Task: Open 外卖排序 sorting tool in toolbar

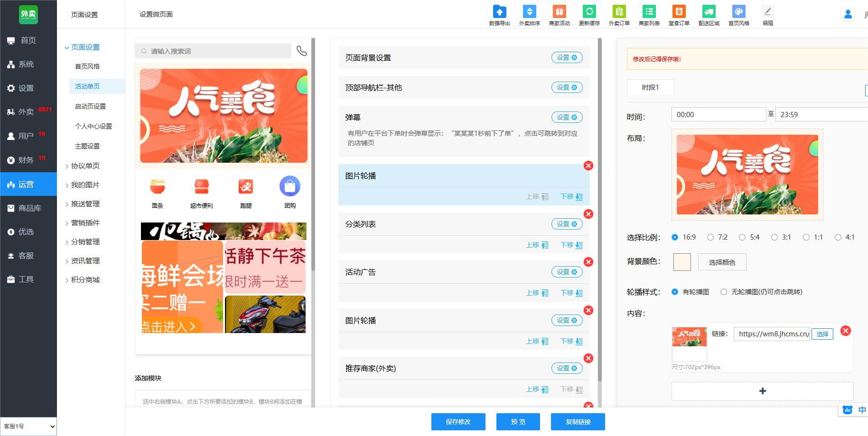Action: coord(529,12)
